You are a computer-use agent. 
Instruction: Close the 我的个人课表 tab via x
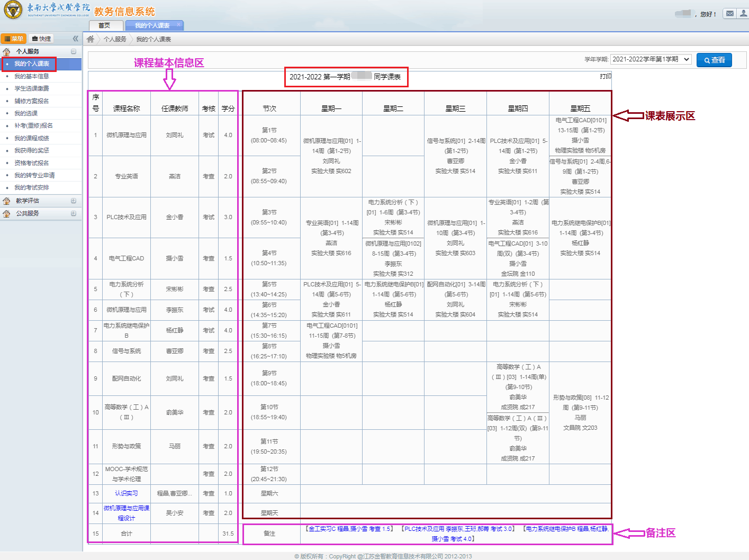click(179, 24)
